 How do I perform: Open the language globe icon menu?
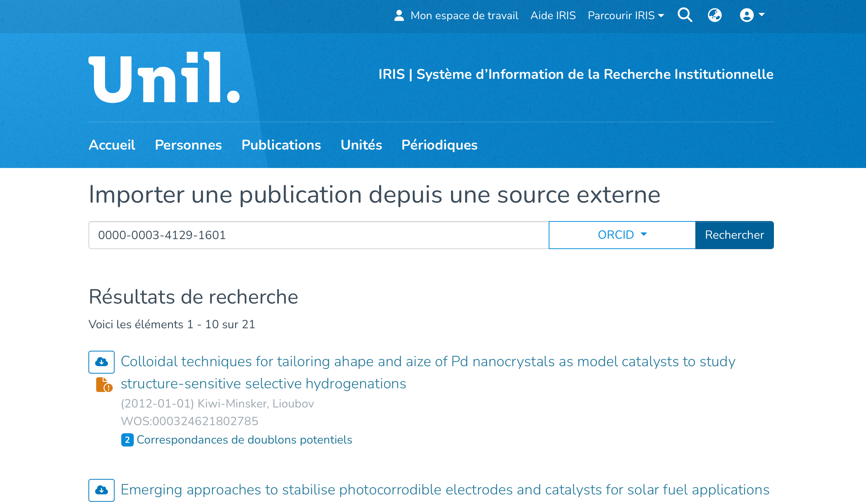(715, 15)
